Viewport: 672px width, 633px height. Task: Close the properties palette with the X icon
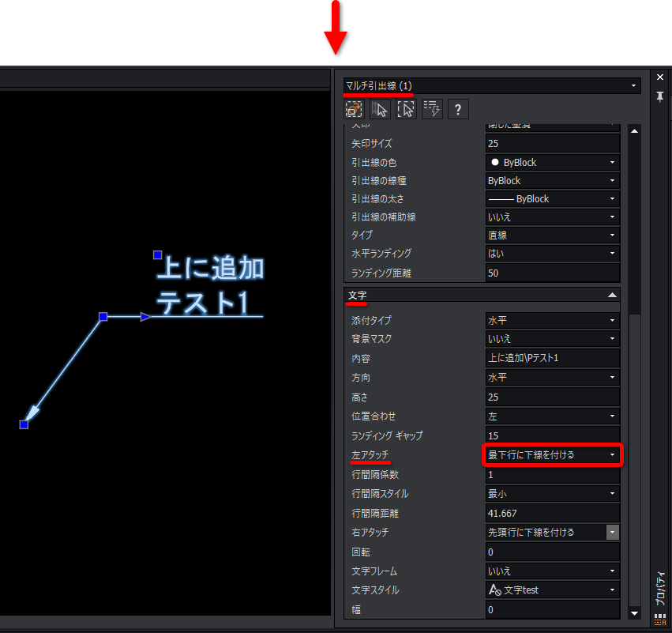click(x=660, y=77)
